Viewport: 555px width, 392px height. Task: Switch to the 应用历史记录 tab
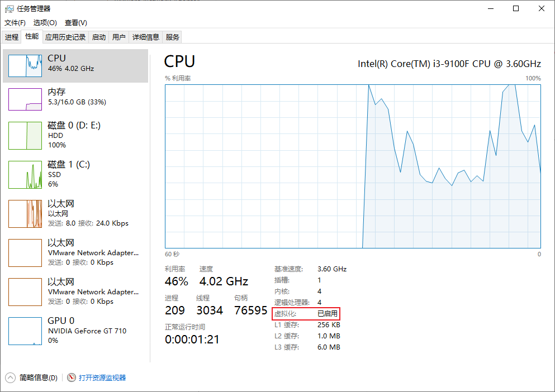tap(65, 37)
